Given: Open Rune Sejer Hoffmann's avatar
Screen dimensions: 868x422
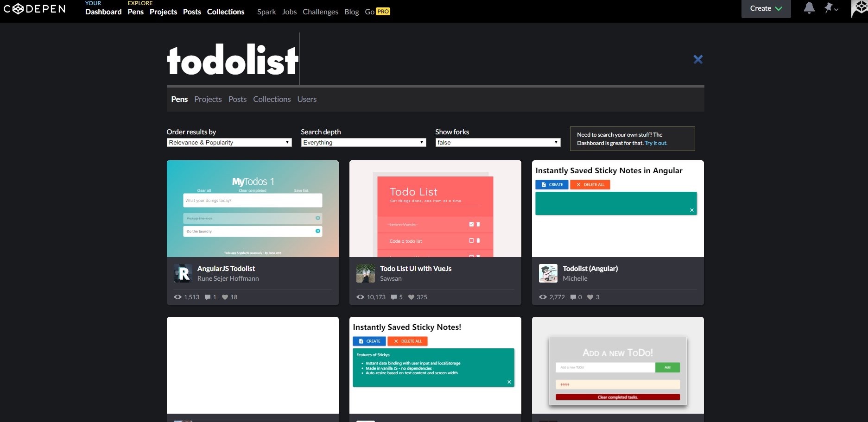Looking at the screenshot, I should tap(183, 273).
